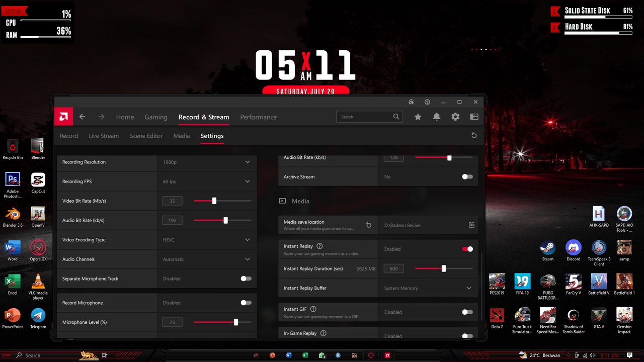This screenshot has height=362, width=644.
Task: Adjust the recording Audio Bit Rate slider
Action: click(222, 220)
